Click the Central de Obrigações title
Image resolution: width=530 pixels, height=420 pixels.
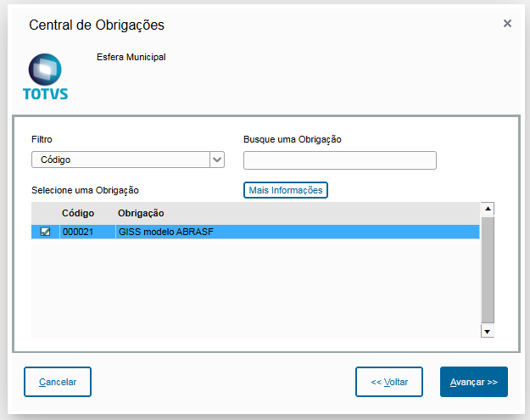pos(97,25)
